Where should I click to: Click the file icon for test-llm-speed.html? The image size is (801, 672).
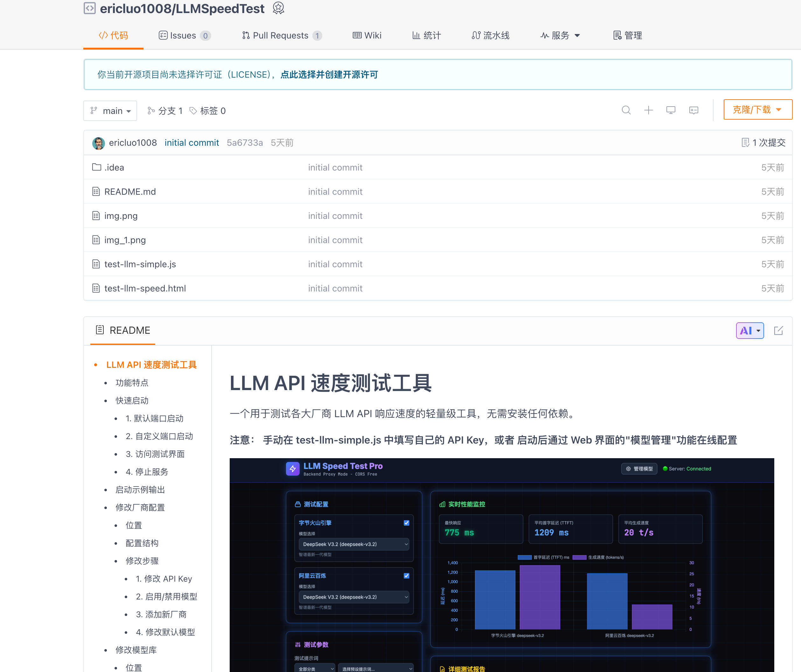(96, 288)
